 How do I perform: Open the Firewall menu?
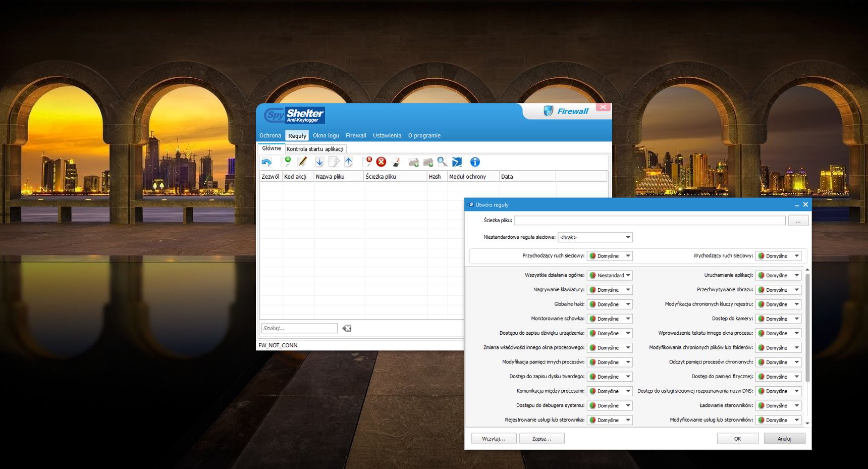coord(356,135)
